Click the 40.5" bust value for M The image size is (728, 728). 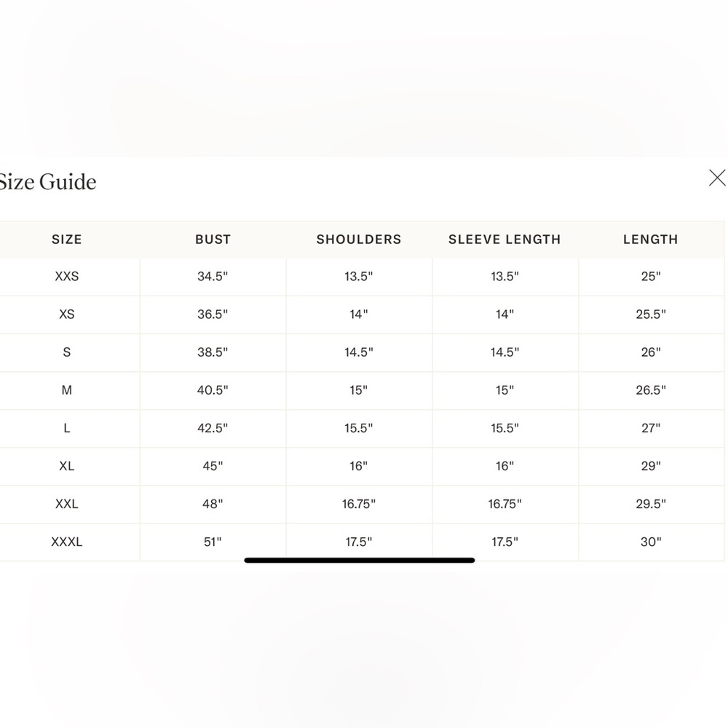(213, 390)
